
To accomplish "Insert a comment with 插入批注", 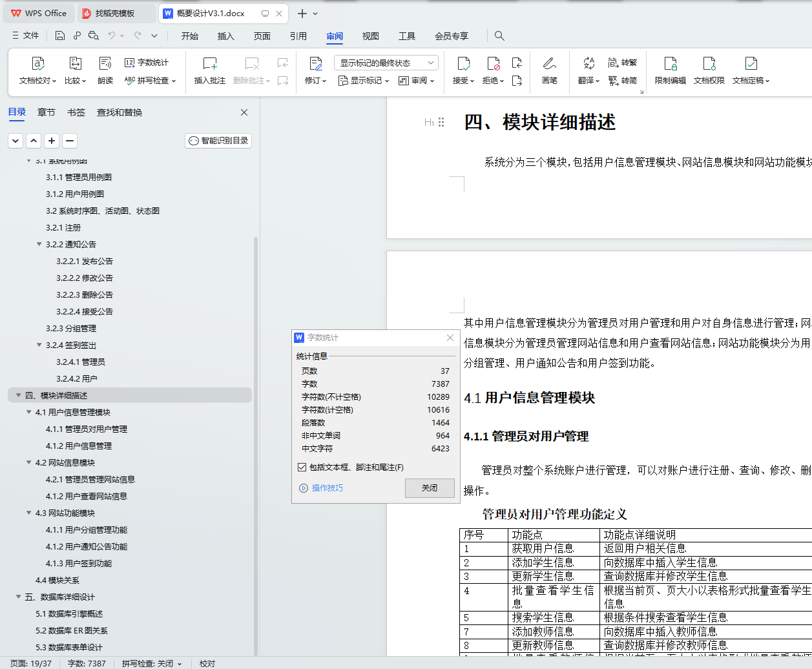I will [x=210, y=70].
